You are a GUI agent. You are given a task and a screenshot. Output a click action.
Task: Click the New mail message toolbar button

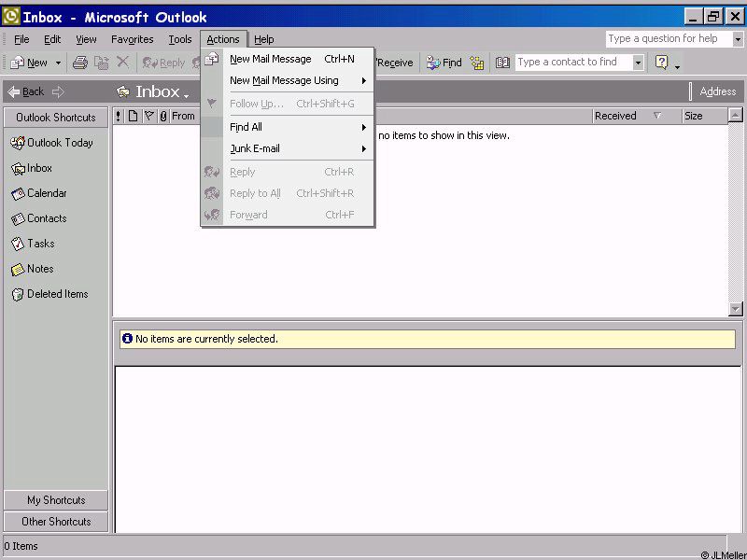(x=29, y=63)
